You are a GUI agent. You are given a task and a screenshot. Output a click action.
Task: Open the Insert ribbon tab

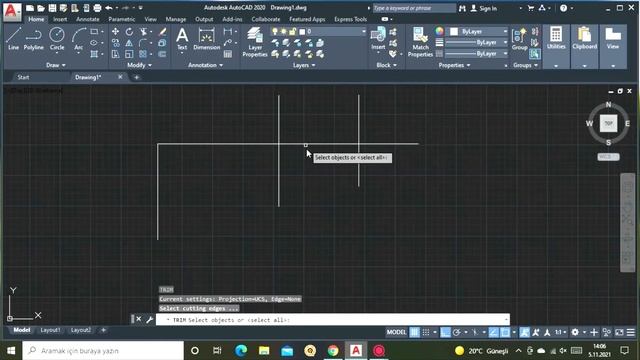pyautogui.click(x=60, y=19)
